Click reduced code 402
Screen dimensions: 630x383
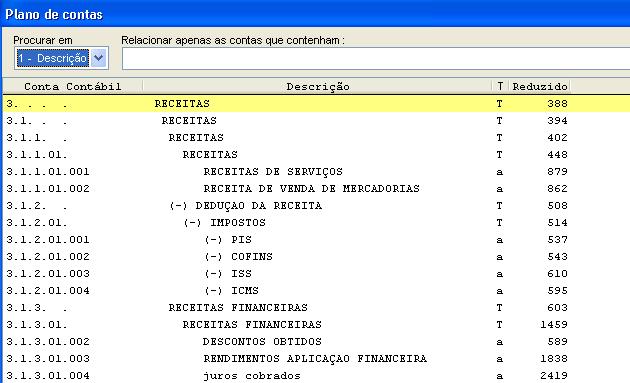click(x=557, y=137)
